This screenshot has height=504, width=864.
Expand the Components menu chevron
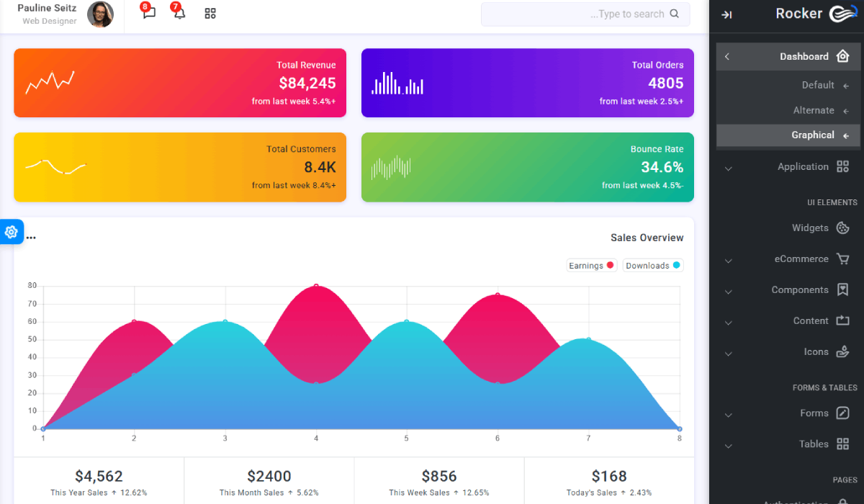(728, 291)
